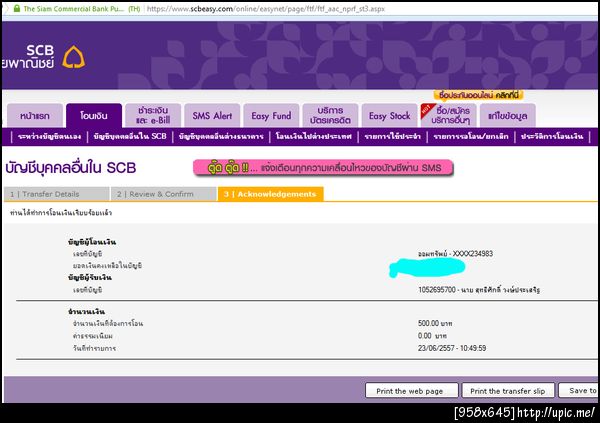Viewport: 600px width, 423px height.
Task: Click Print the web page button
Action: 411,391
